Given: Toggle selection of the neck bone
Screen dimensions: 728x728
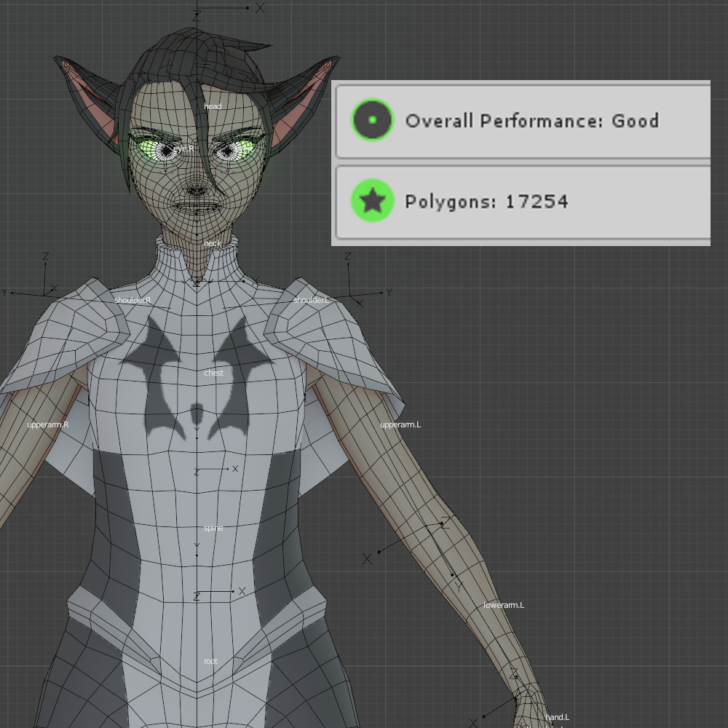Looking at the screenshot, I should coord(212,243).
